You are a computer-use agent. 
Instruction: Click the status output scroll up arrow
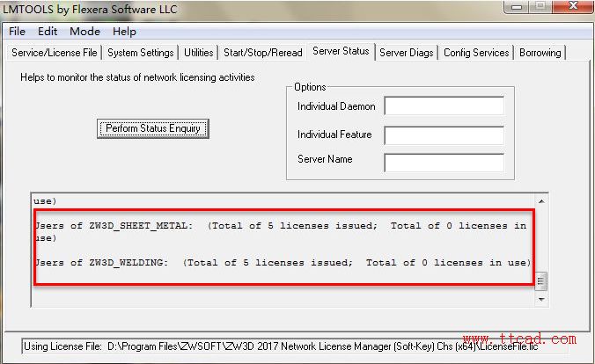(x=541, y=201)
